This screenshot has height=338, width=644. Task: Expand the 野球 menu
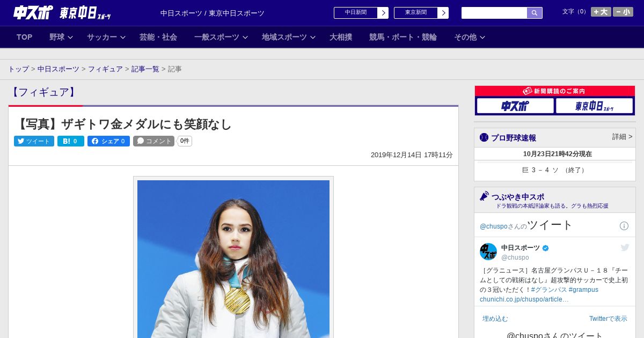point(61,37)
